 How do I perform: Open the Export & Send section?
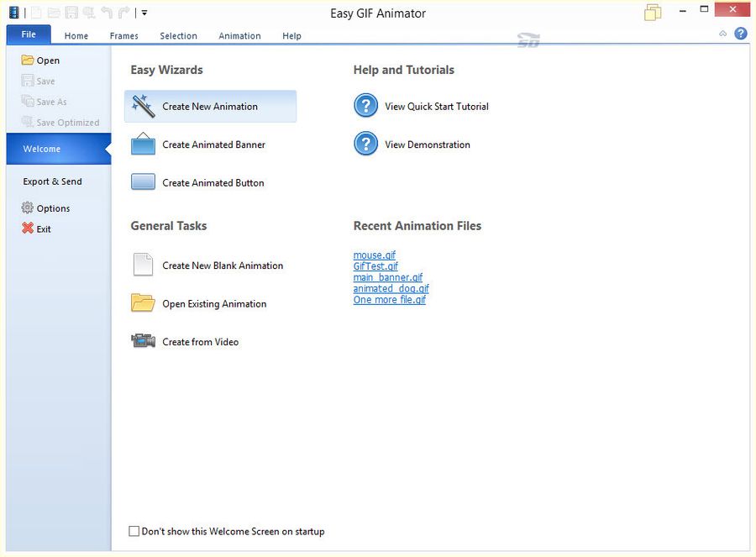(53, 181)
